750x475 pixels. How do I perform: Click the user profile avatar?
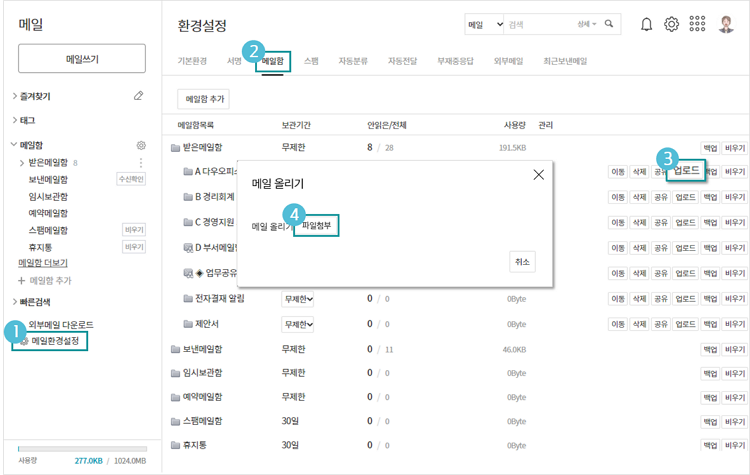[727, 24]
